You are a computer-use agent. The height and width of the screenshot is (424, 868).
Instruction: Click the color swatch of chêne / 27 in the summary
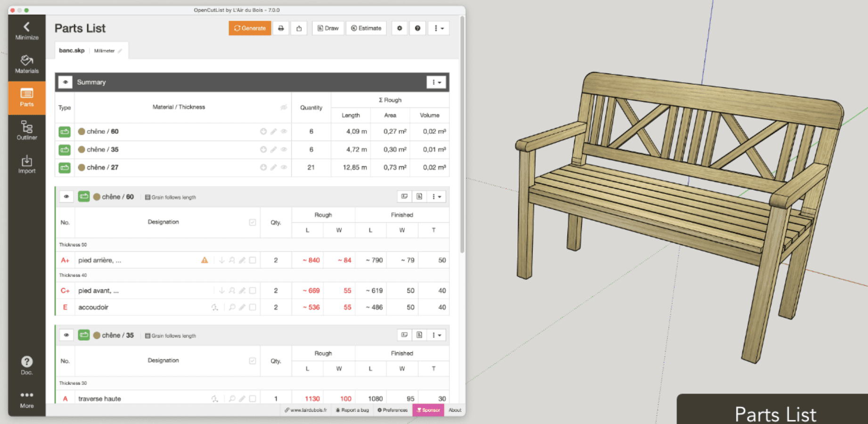tap(82, 167)
